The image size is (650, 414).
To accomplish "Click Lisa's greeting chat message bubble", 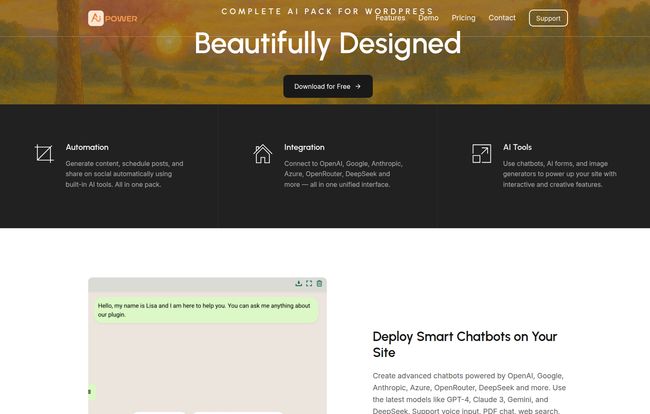I will [x=206, y=309].
